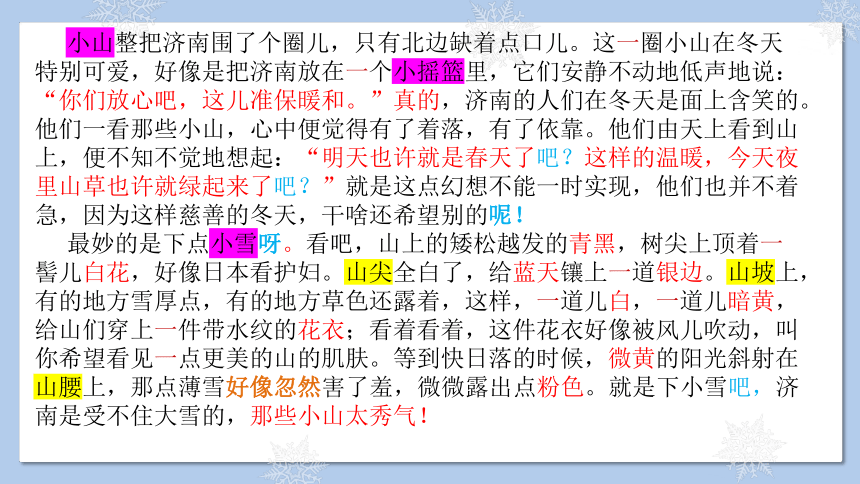Select the red word 微黄
860x484 pixels.
pyautogui.click(x=631, y=358)
